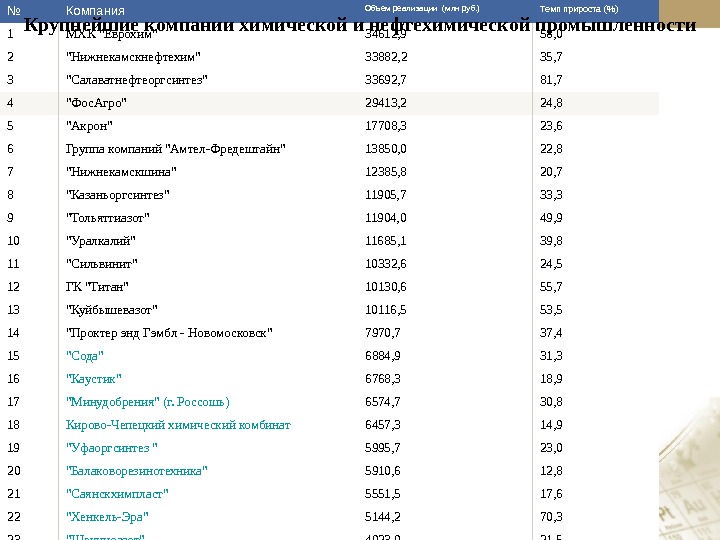This screenshot has height=540, width=720.
Task: Click the growth rate value 14,9
Action: (x=551, y=425)
